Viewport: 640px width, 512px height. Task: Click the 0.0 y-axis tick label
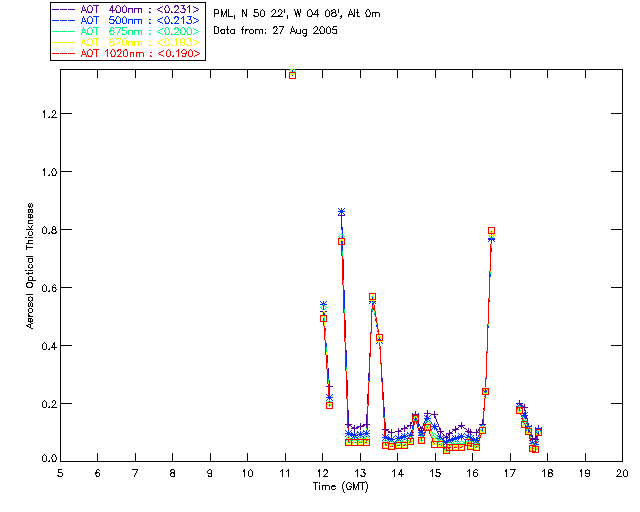click(x=49, y=459)
